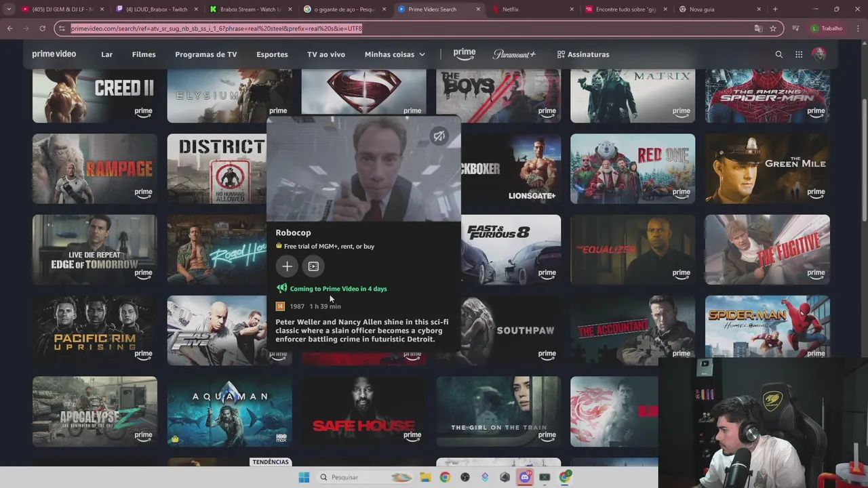
Task: Open Programas de TV section
Action: (x=206, y=54)
